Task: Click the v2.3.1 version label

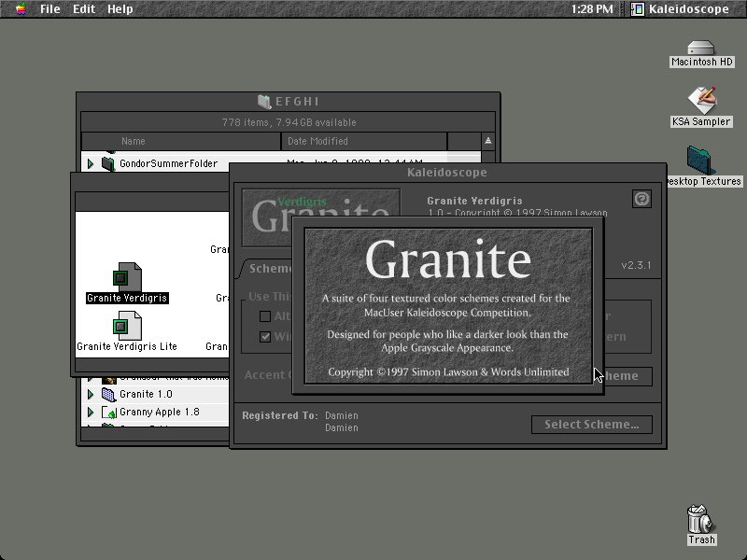Action: click(636, 265)
